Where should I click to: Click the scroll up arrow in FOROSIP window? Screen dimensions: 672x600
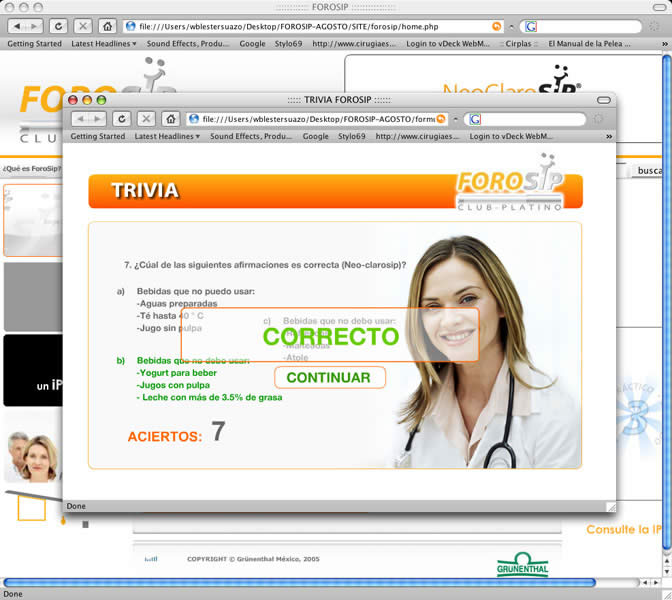tap(666, 561)
